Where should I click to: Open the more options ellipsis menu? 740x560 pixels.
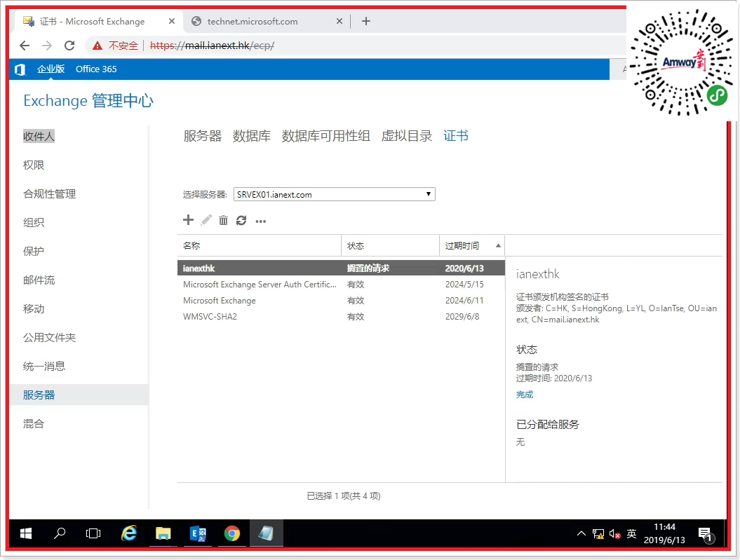[x=260, y=221]
